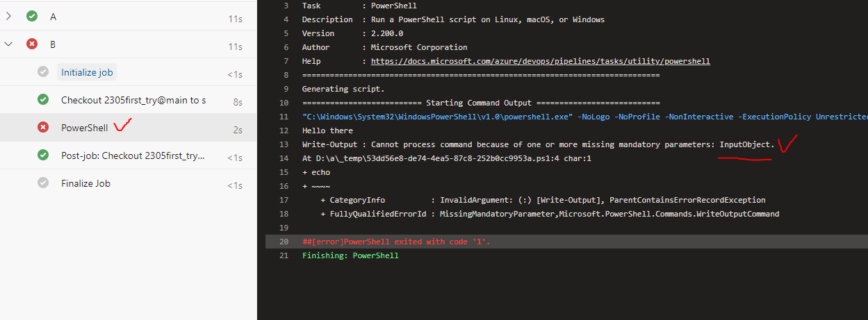
Task: Select the Initialize job step
Action: click(x=87, y=72)
